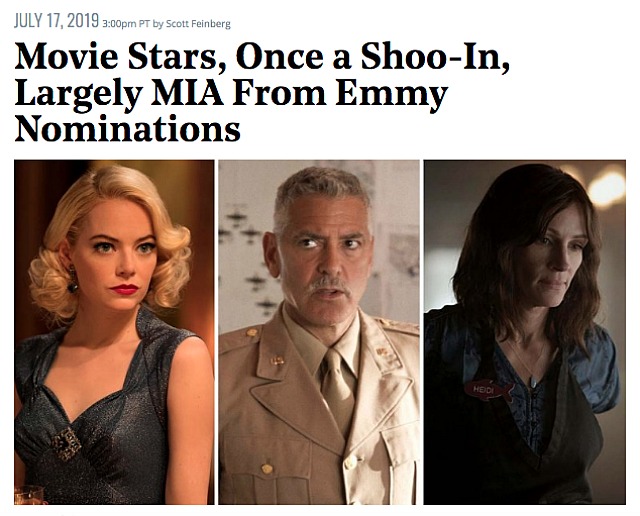Screen dimensions: 640x516
Task: Click the drinking glass in the left photo
Action: pos(29,495)
